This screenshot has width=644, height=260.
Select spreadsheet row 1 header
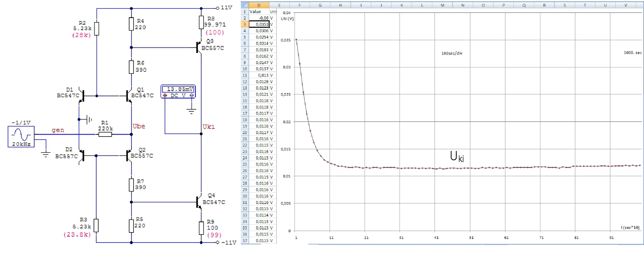tap(245, 11)
